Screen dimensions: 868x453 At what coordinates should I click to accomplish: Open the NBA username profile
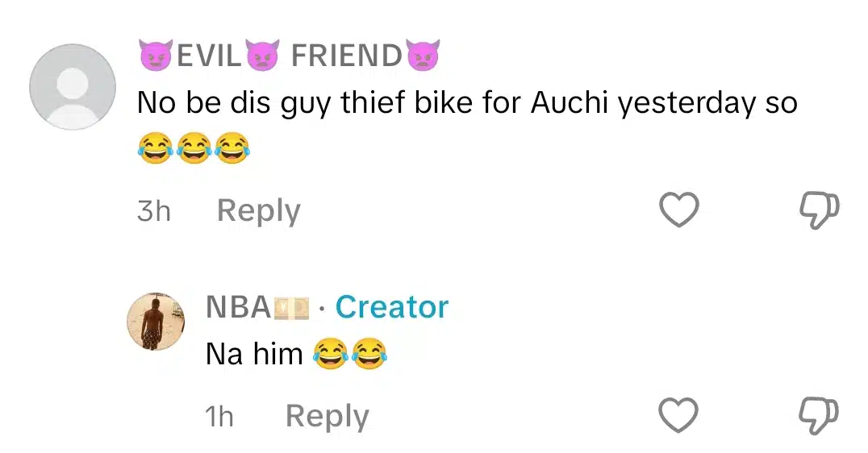click(x=238, y=307)
